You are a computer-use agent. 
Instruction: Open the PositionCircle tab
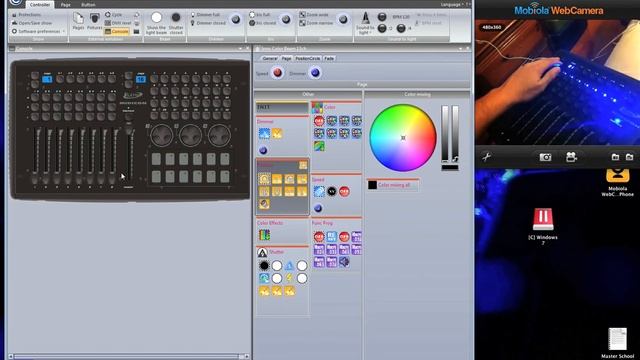click(x=308, y=58)
